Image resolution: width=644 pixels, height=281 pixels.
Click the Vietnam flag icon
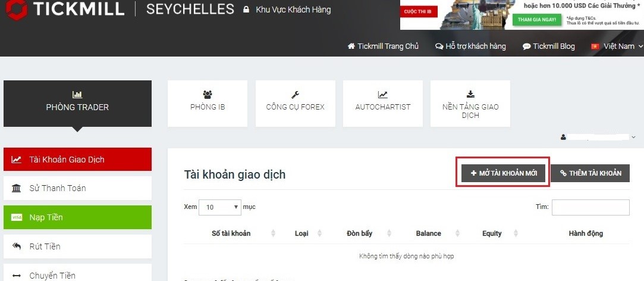(x=595, y=46)
